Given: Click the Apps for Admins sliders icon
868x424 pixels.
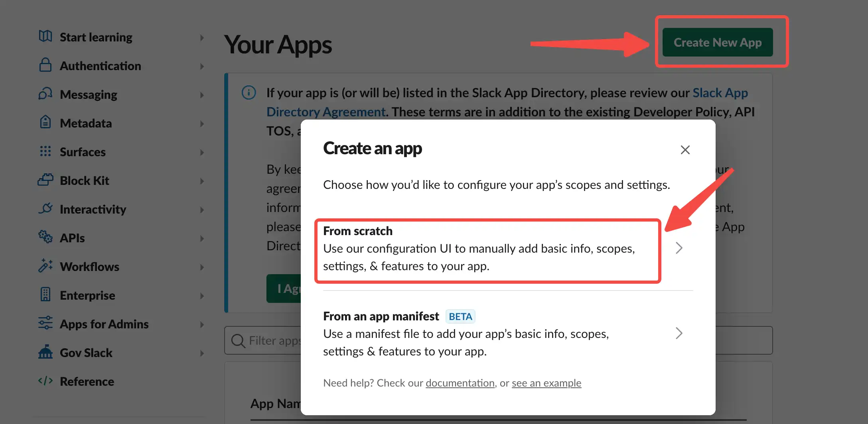Looking at the screenshot, I should (x=45, y=323).
